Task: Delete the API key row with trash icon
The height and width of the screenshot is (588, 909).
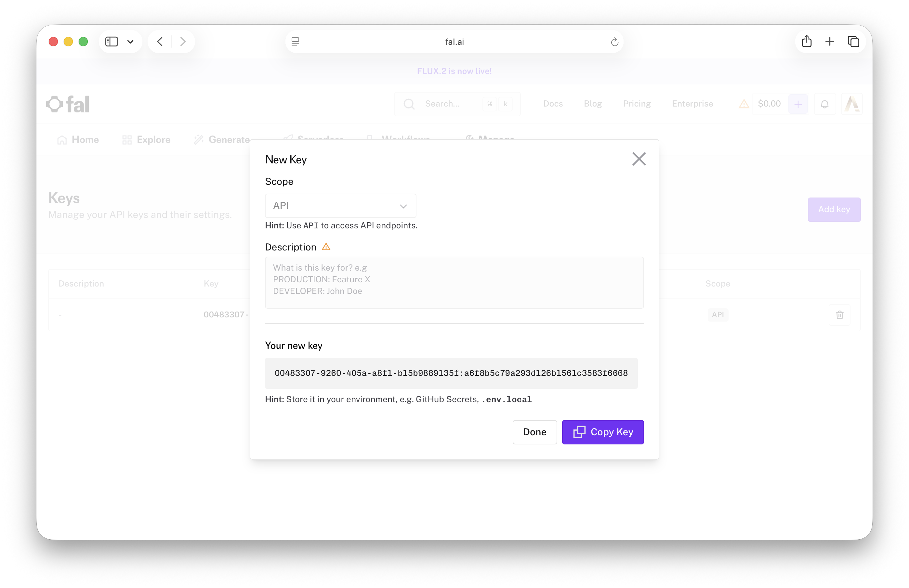Action: point(839,315)
